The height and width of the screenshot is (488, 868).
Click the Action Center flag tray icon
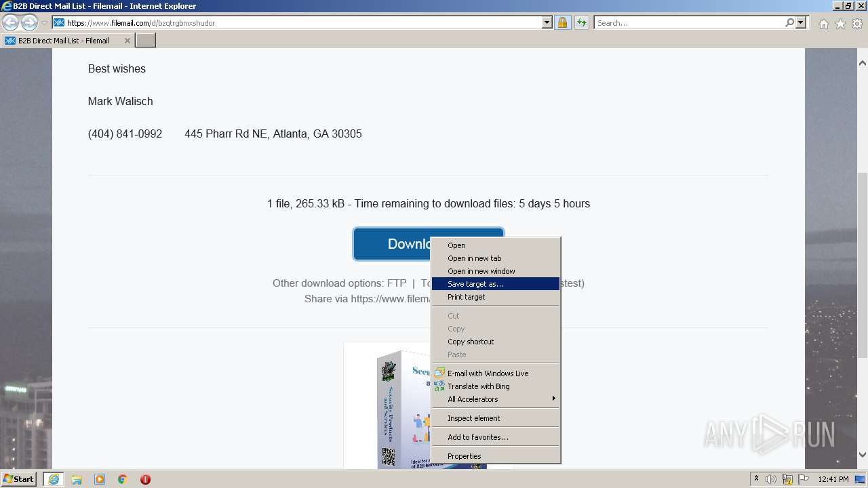[x=804, y=479]
